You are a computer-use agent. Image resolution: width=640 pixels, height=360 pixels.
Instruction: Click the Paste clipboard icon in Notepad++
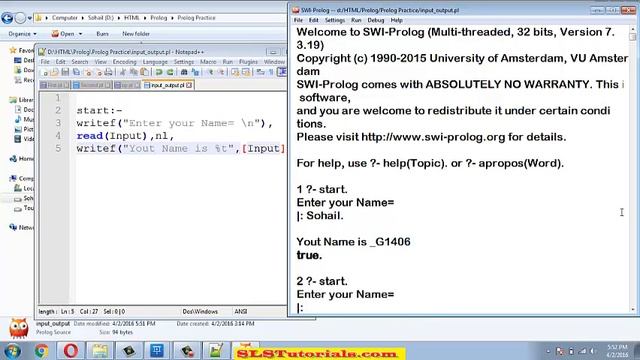pyautogui.click(x=145, y=72)
